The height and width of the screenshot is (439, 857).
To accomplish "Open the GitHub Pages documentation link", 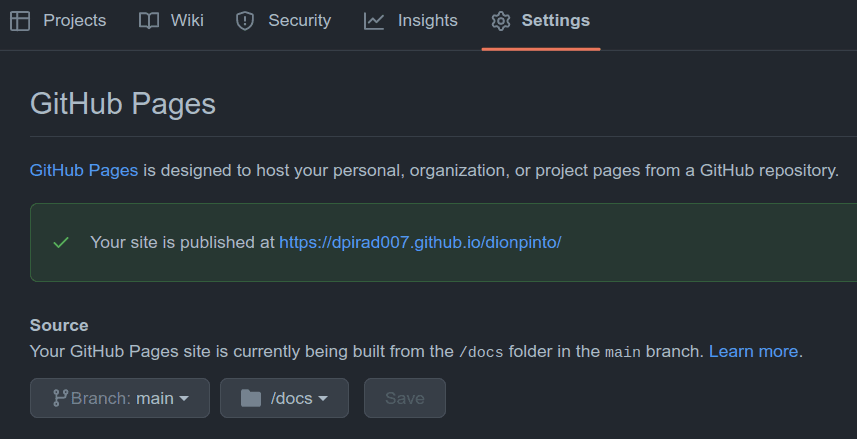I will pos(84,171).
